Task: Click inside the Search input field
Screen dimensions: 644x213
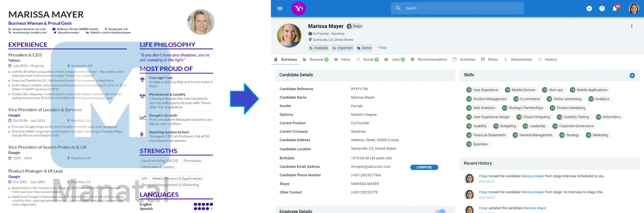Action: [458, 8]
